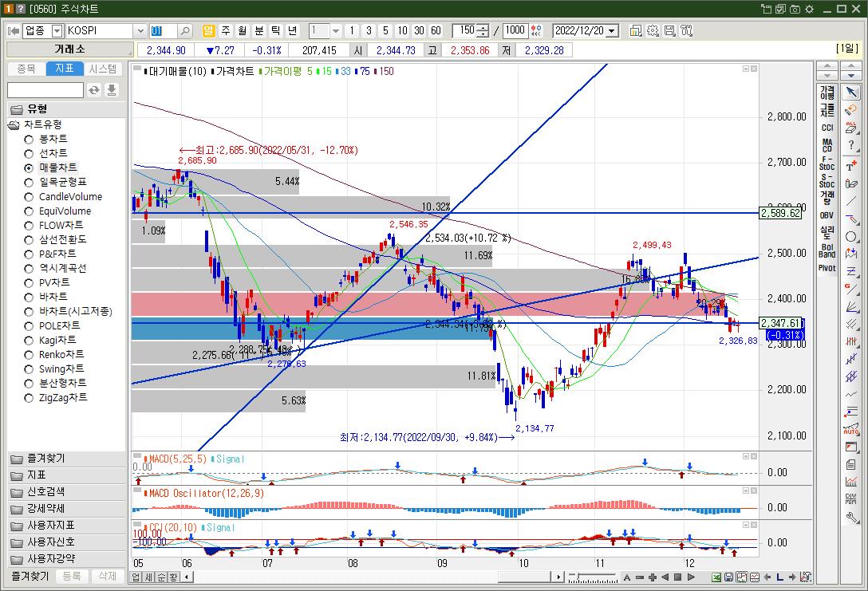Increase the 150 bar count stepper
The image size is (868, 591).
pos(485,27)
